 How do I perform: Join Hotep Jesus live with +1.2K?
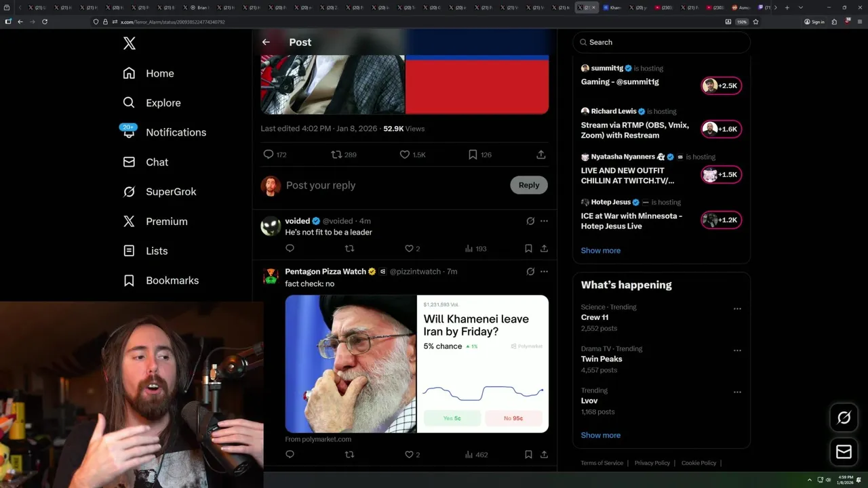pyautogui.click(x=722, y=220)
